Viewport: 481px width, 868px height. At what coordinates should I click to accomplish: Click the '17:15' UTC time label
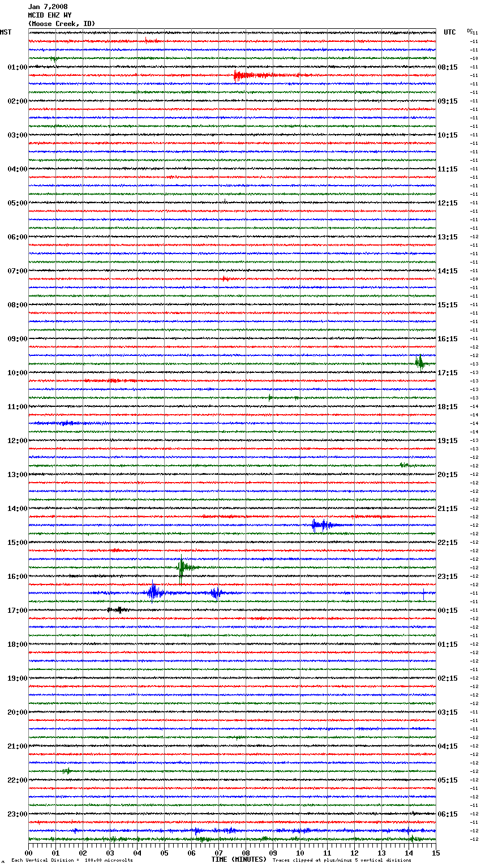point(448,373)
